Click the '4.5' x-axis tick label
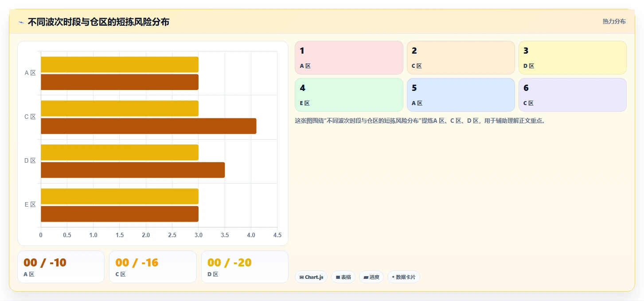The width and height of the screenshot is (644, 301). (277, 235)
